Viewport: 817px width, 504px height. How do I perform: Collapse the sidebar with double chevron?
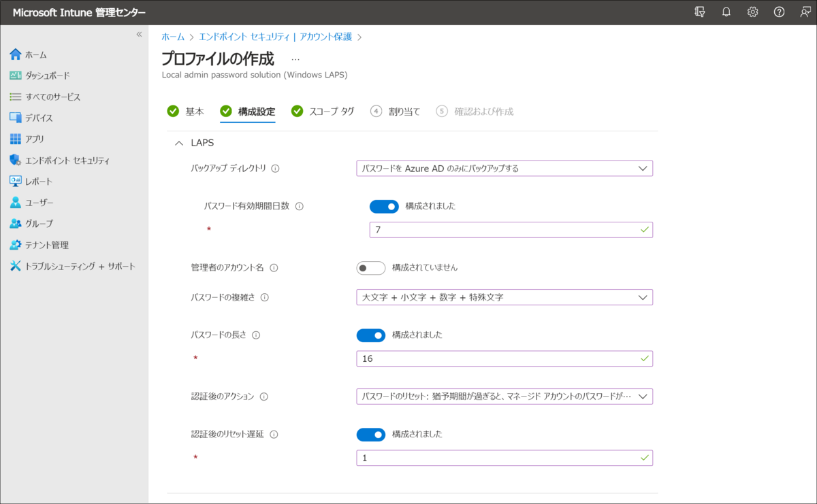pyautogui.click(x=139, y=34)
